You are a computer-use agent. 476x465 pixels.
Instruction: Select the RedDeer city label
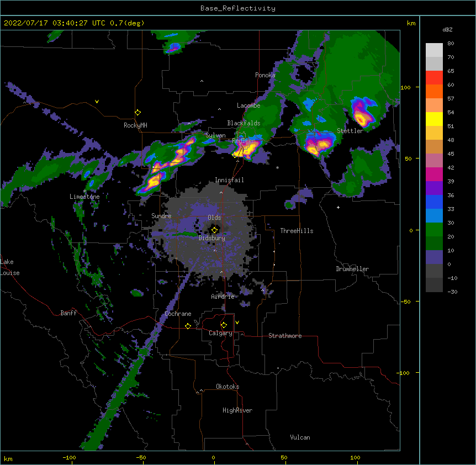(244, 141)
